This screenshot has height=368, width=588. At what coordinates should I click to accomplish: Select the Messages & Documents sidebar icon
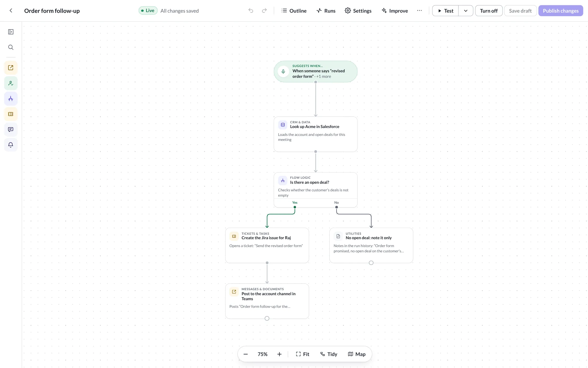(x=11, y=68)
